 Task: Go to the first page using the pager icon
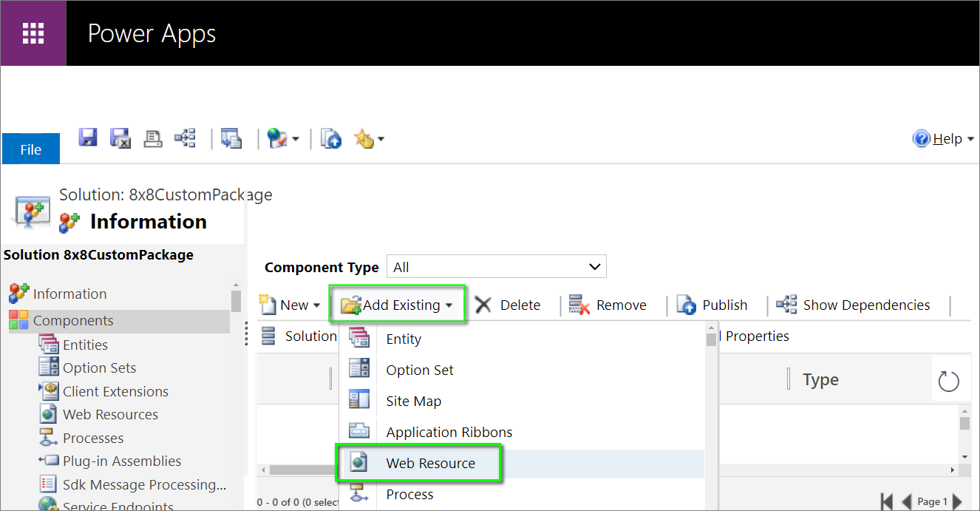[x=887, y=501]
